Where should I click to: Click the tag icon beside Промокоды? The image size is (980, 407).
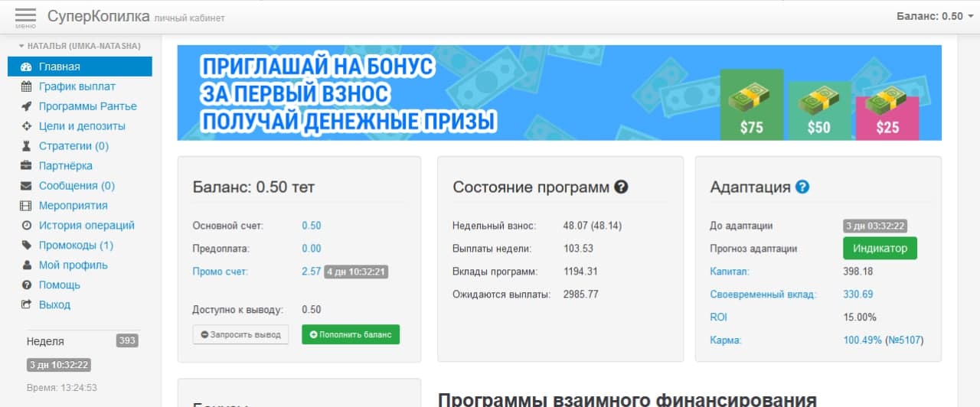26,246
